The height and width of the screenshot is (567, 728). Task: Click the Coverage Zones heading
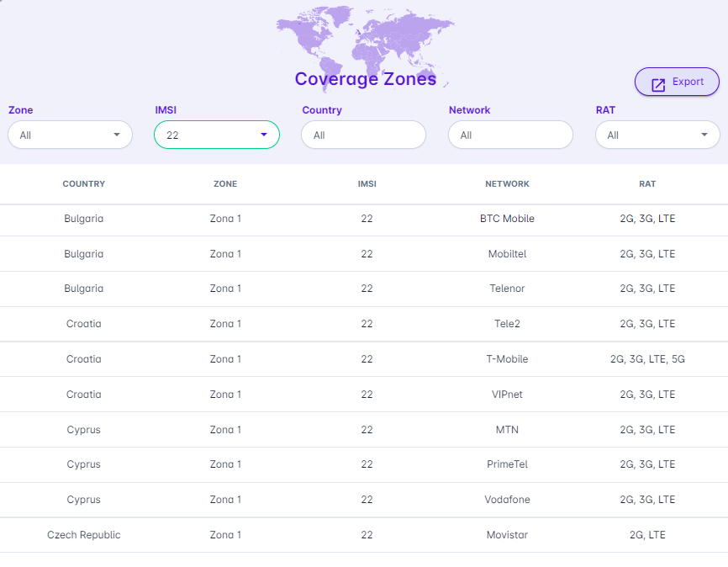coord(365,79)
